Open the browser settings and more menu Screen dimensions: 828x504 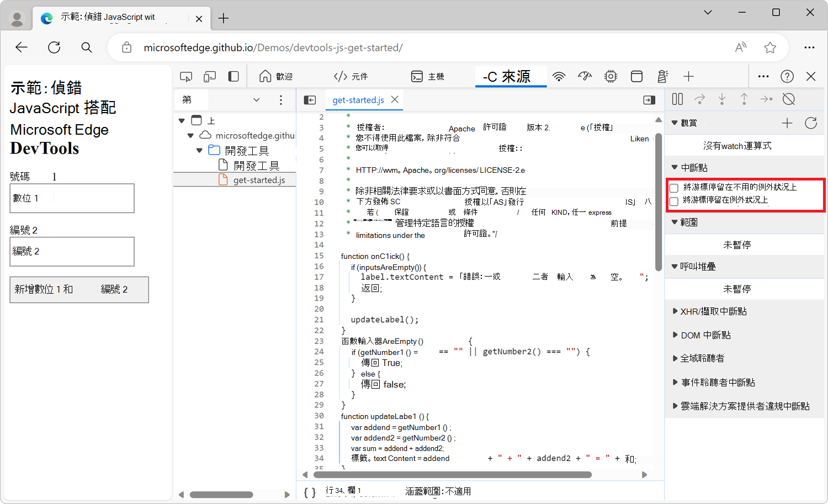[809, 47]
